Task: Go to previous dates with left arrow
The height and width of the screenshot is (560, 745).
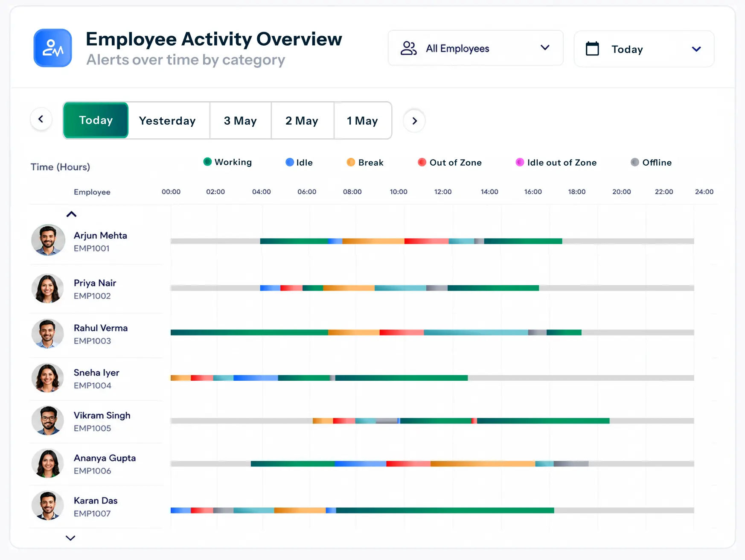Action: (41, 120)
